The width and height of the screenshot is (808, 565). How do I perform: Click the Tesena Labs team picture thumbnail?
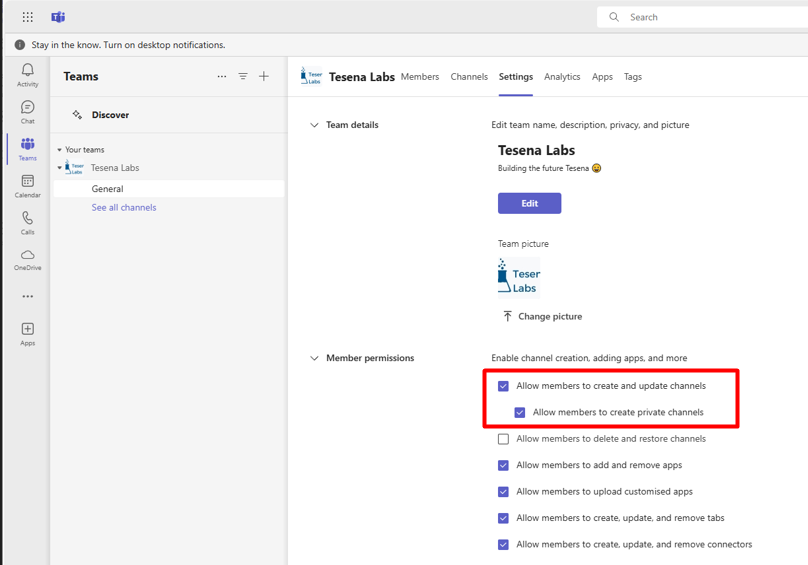tap(519, 277)
